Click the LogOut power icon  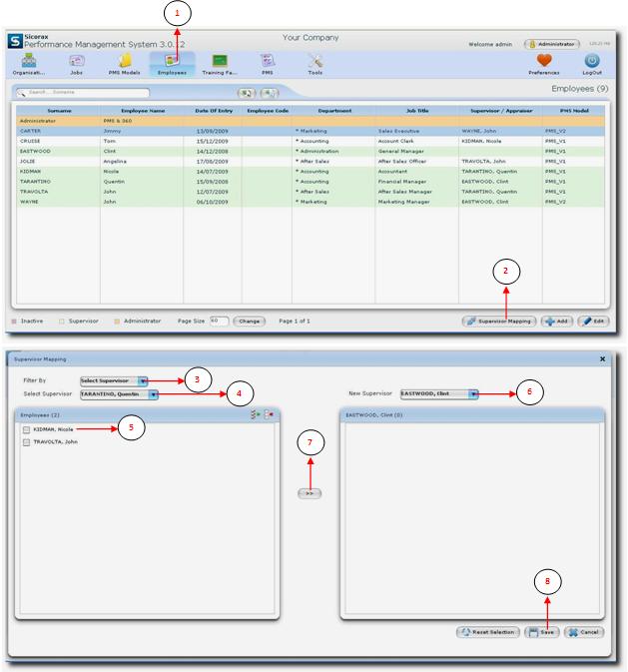coord(591,61)
